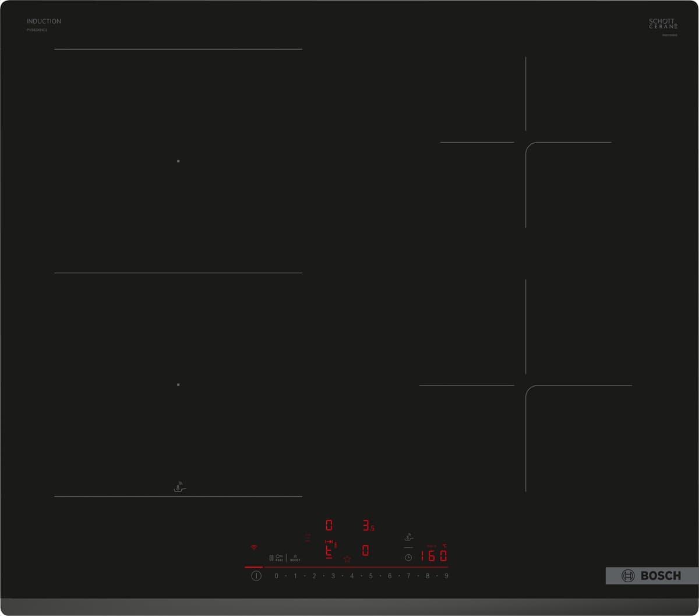Select the front right zone showing 0

(365, 550)
